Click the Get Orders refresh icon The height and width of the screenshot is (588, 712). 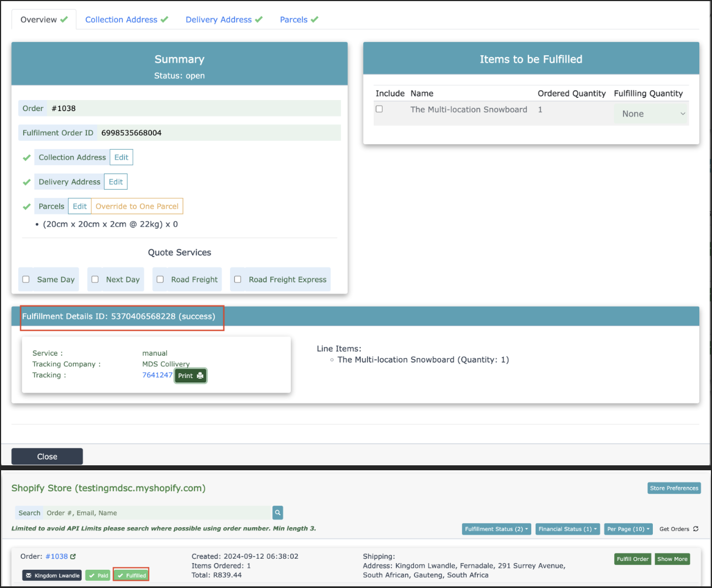[695, 529]
